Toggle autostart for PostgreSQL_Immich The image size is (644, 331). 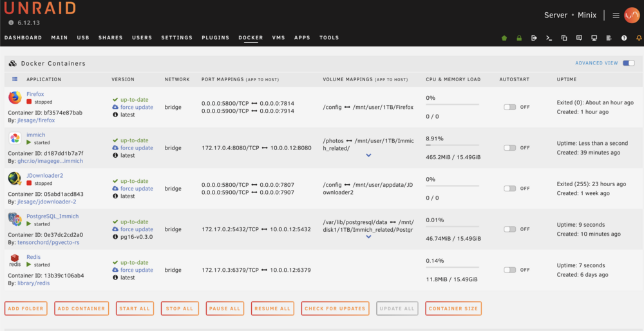pos(509,229)
